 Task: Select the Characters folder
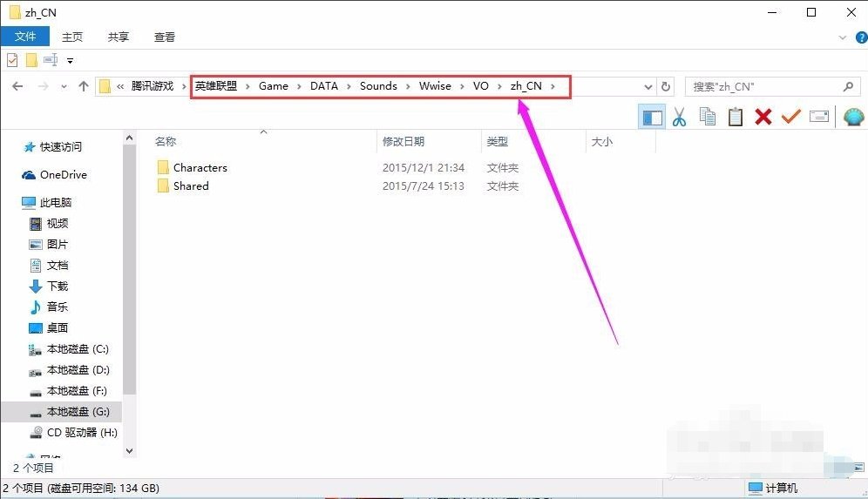200,167
